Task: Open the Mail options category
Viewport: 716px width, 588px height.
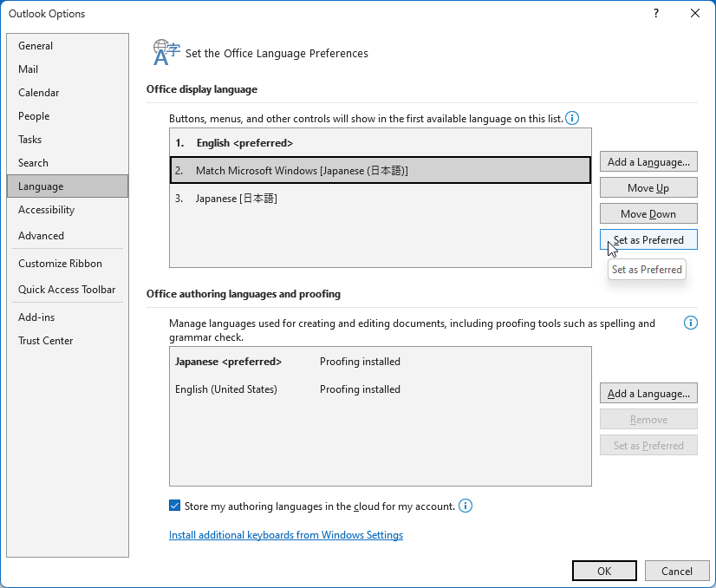Action: [68, 69]
